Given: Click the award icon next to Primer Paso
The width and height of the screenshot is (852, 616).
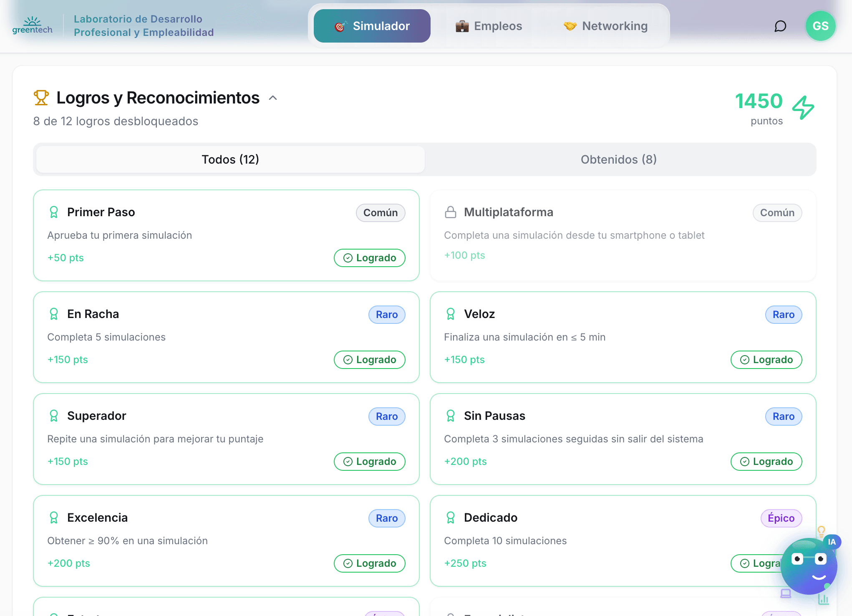Looking at the screenshot, I should [54, 212].
